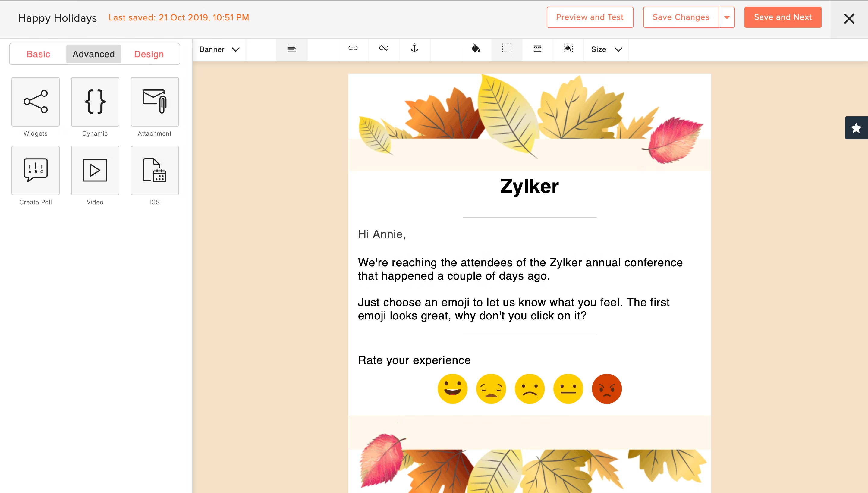Toggle the padding lines toolbar button
Viewport: 868px width, 493px height.
click(537, 49)
